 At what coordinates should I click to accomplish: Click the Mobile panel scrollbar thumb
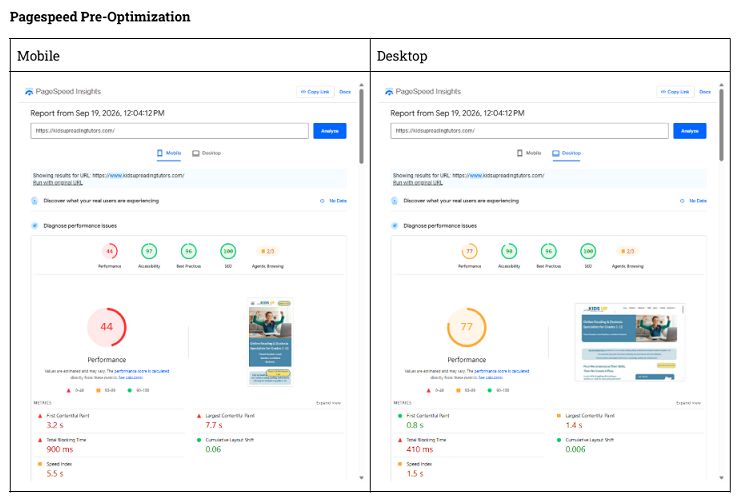[x=361, y=126]
